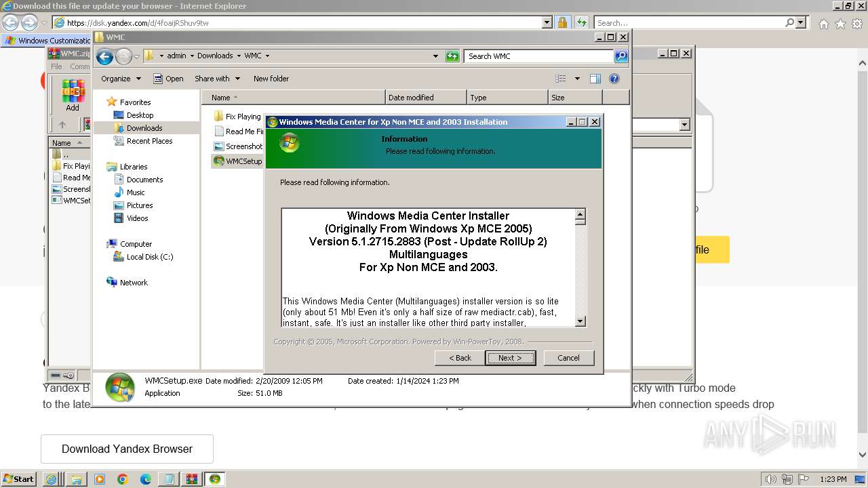Click the volume icon in system tray
The image size is (868, 488).
click(x=771, y=479)
